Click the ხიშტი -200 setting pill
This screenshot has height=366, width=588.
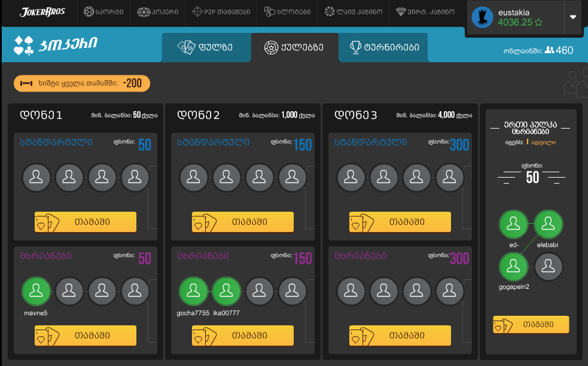point(82,83)
